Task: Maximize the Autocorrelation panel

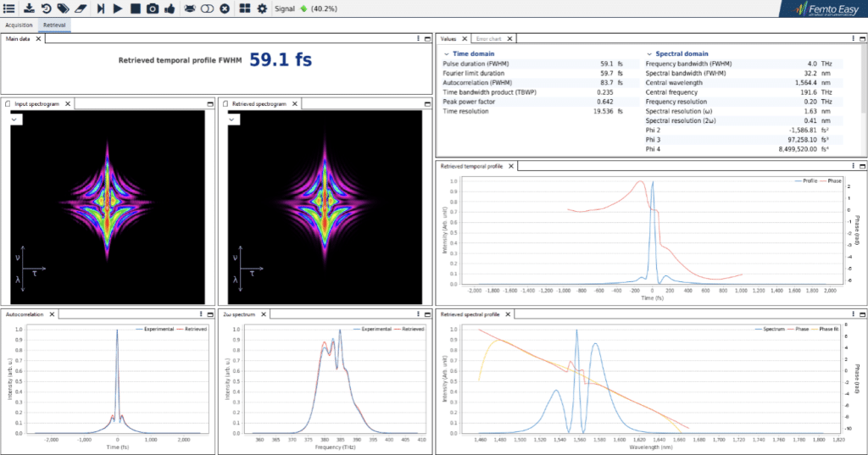Action: (210, 314)
